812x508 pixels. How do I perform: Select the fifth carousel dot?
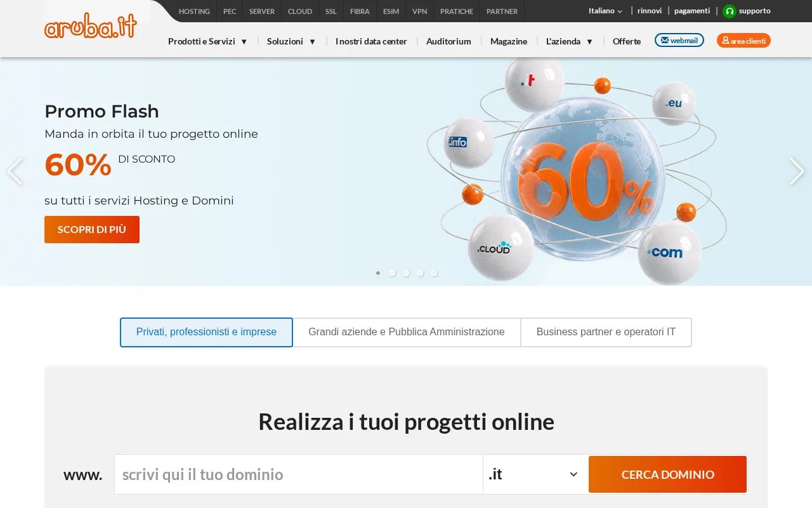(434, 273)
